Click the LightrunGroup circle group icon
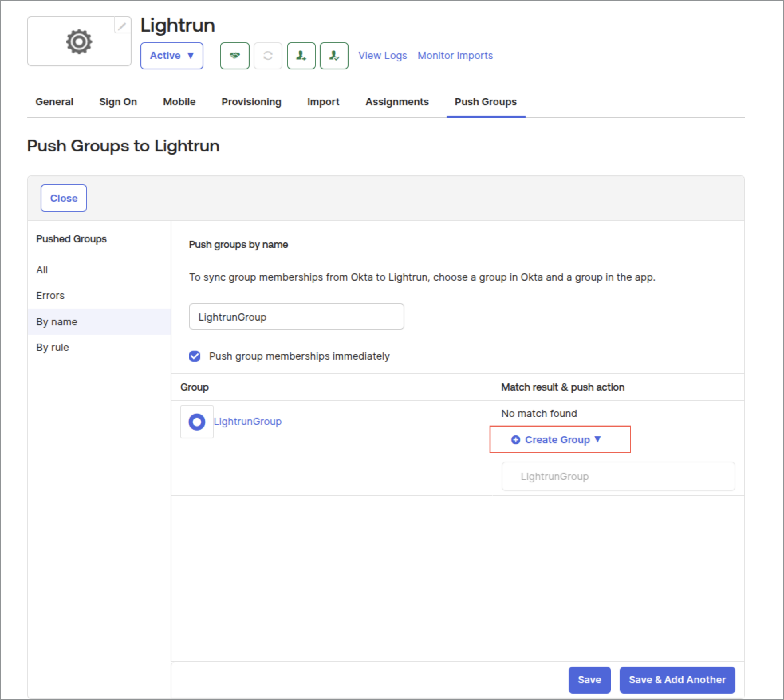Screen dimensions: 784x700 point(197,422)
